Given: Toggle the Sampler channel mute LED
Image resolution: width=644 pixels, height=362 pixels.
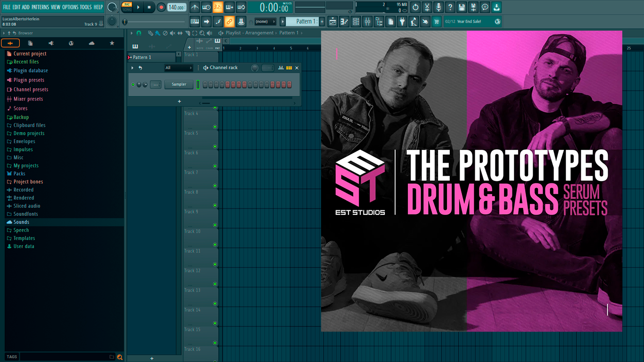Looking at the screenshot, I should pos(133,84).
